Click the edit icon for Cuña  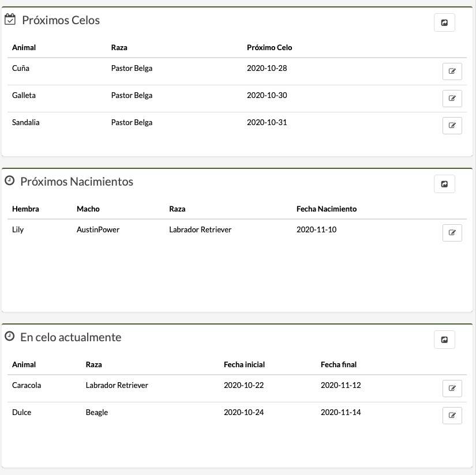click(x=452, y=71)
